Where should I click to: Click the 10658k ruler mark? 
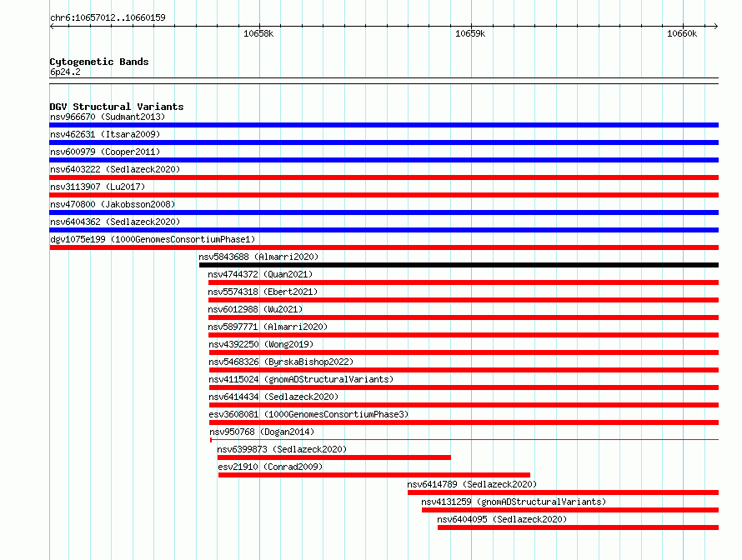pyautogui.click(x=258, y=33)
